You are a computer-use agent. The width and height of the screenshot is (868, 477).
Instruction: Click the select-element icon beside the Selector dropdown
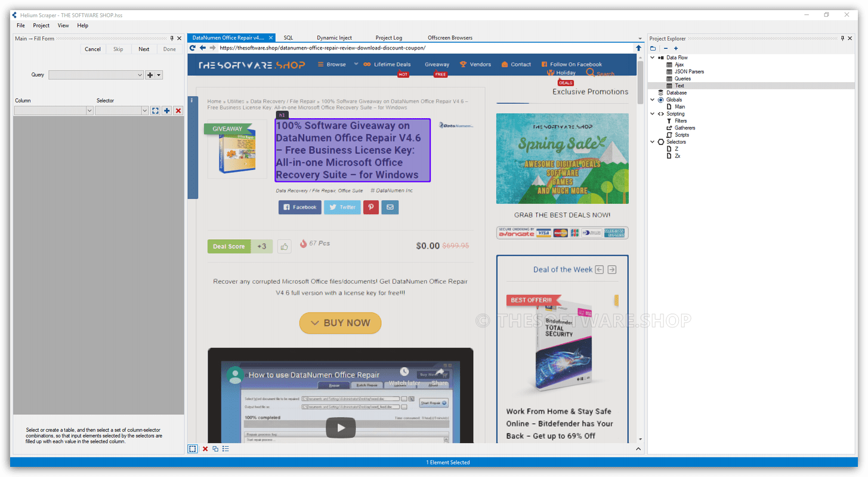point(155,111)
